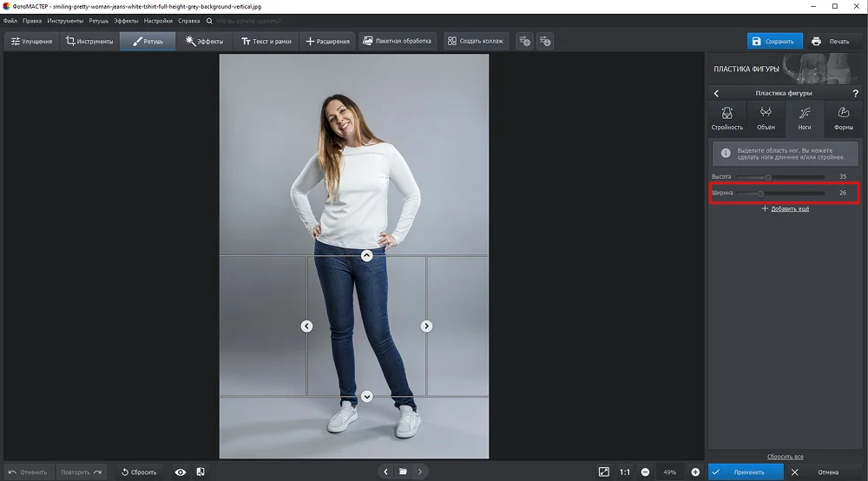Click the Отмена button

[x=822, y=472]
